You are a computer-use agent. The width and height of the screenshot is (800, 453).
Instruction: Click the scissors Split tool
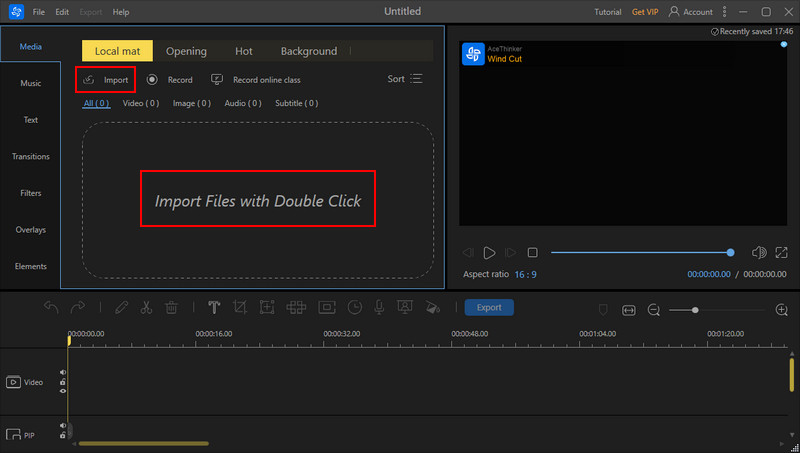coord(146,307)
